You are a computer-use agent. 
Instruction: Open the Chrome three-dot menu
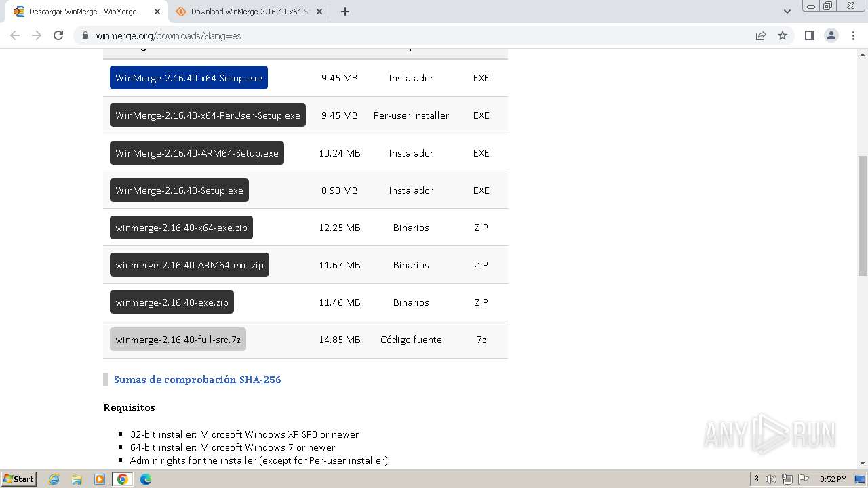(854, 35)
